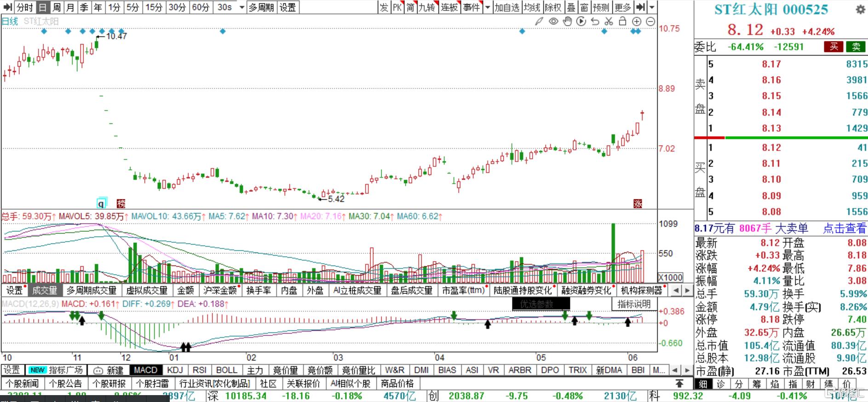Zoom in with the plus circle icon
This screenshot has width=868, height=402.
coord(637,21)
